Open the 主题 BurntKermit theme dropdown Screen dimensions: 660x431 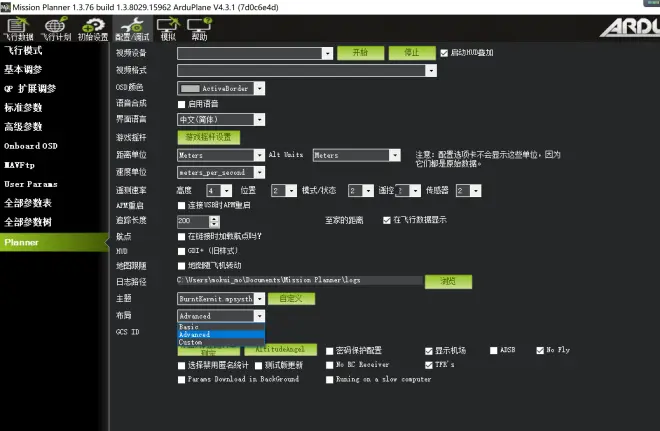221,299
